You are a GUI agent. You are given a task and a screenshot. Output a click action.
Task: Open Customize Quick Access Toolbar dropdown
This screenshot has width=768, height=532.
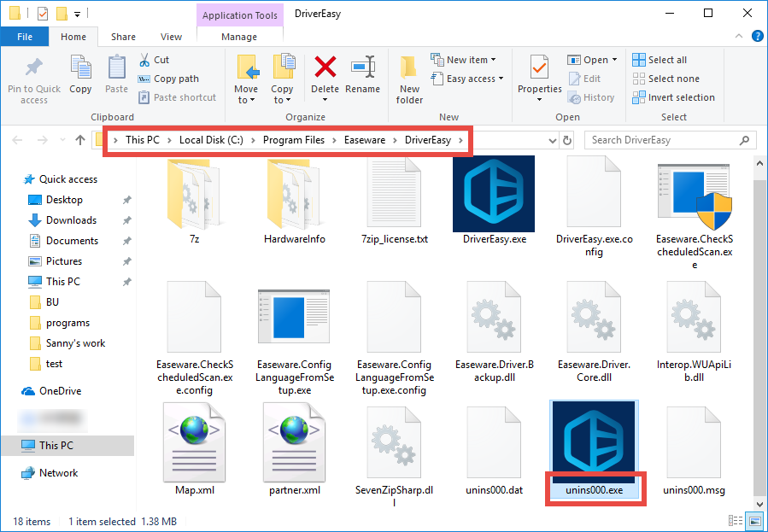click(x=77, y=15)
